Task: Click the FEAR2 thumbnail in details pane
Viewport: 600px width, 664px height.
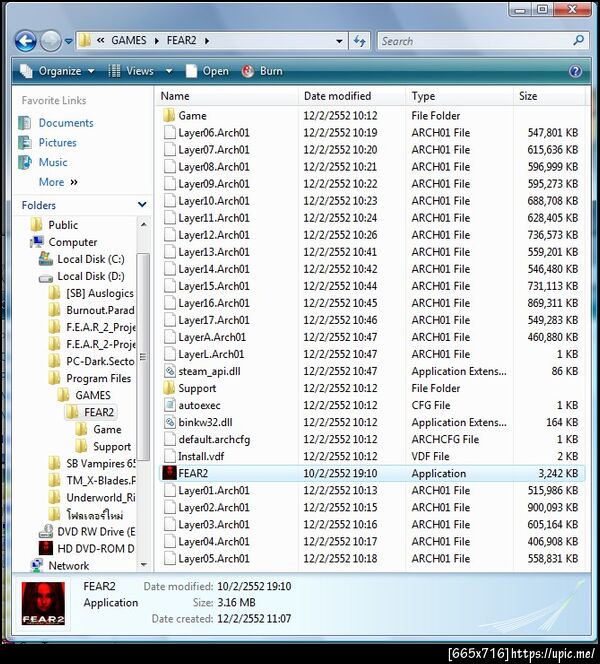Action: [x=43, y=603]
